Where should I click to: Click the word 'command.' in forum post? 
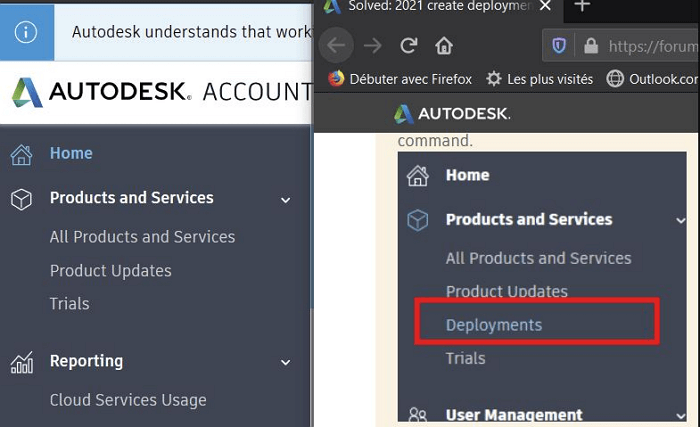[x=435, y=140]
